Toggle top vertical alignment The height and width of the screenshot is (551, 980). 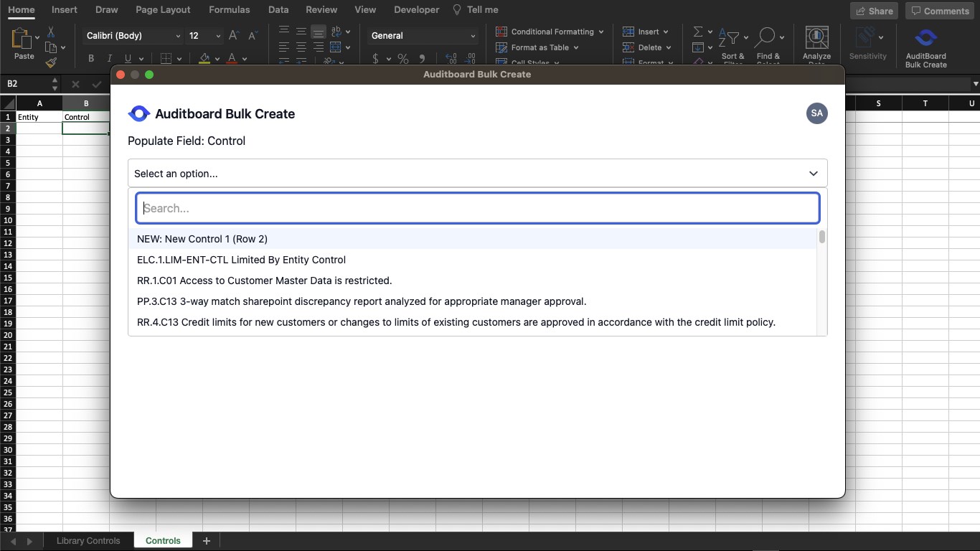coord(284,32)
